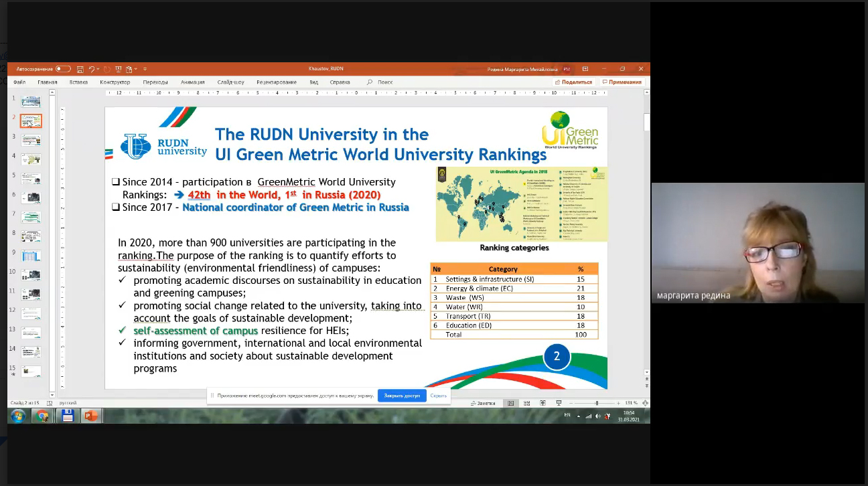Click the world map image on slide

tap(522, 204)
